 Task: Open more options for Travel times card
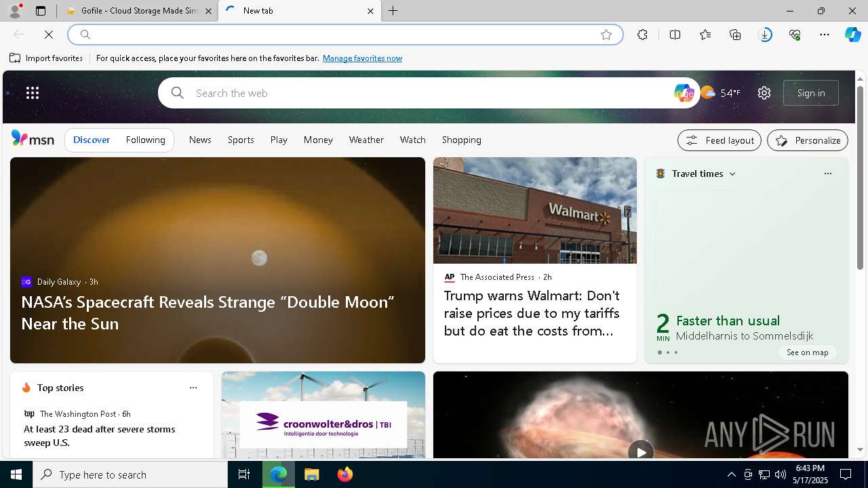click(827, 174)
